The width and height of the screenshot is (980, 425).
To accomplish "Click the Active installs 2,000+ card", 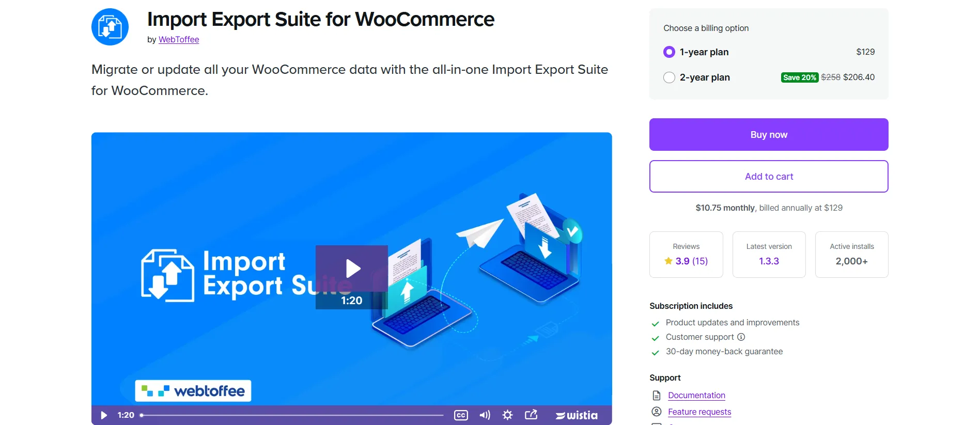I will (x=852, y=255).
